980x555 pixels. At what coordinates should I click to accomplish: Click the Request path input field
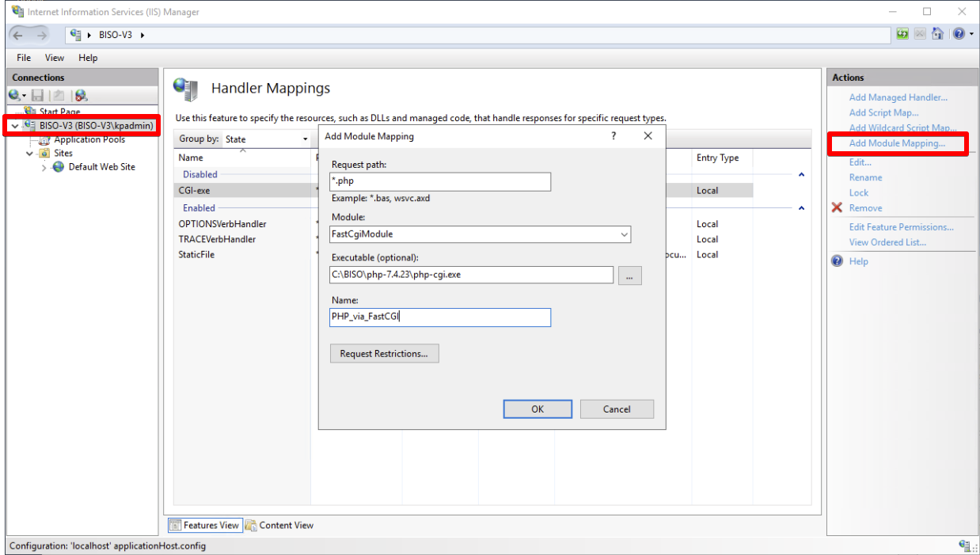pyautogui.click(x=440, y=181)
